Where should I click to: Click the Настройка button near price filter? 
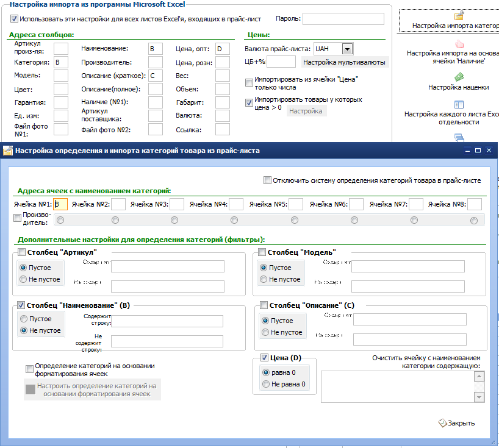click(x=306, y=111)
